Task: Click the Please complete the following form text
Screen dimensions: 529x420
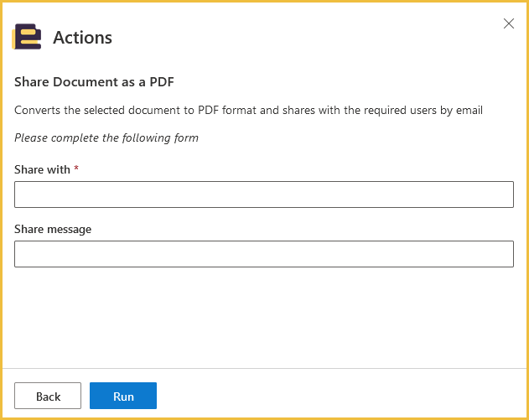Action: point(106,138)
